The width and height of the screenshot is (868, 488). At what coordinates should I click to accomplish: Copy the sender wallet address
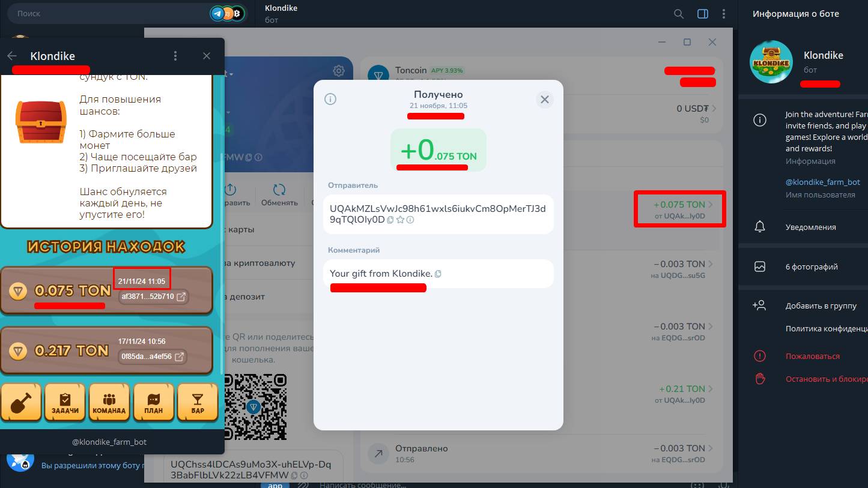point(390,220)
